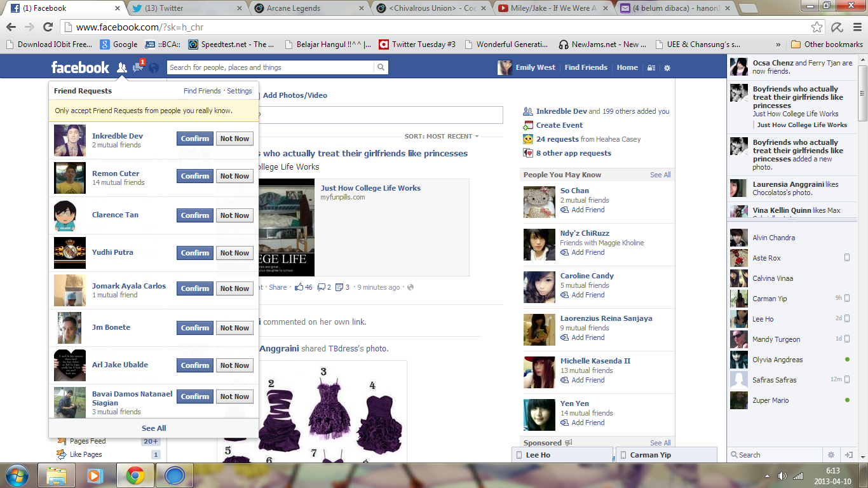Confirm Jomark Ayala Carlos's request
Image resolution: width=868 pixels, height=488 pixels.
(195, 288)
